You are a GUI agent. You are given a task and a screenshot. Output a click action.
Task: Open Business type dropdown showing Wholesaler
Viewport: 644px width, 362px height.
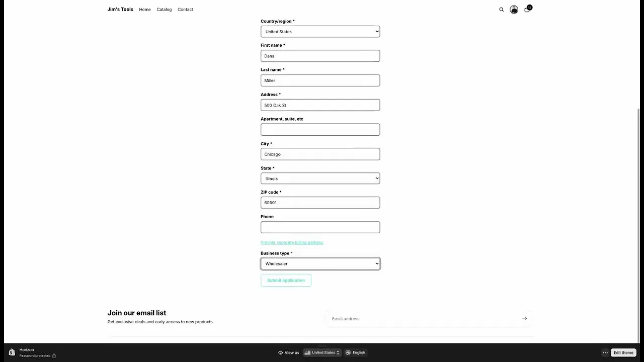pyautogui.click(x=320, y=263)
